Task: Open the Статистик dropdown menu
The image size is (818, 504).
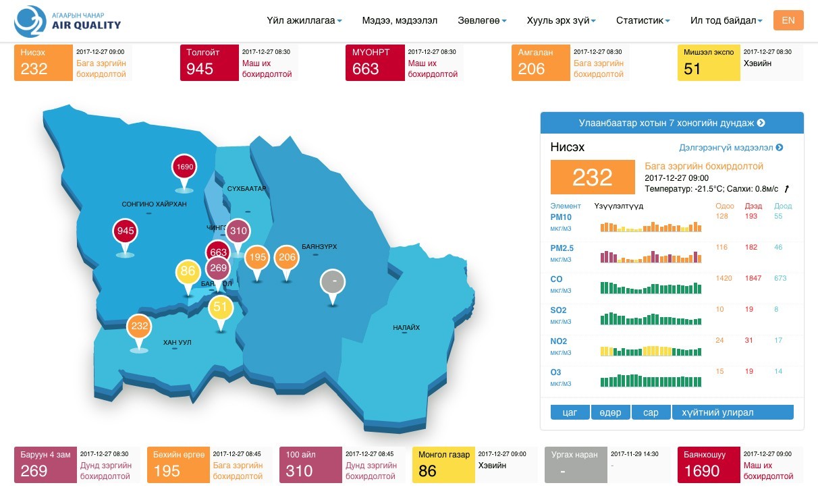Action: 643,21
